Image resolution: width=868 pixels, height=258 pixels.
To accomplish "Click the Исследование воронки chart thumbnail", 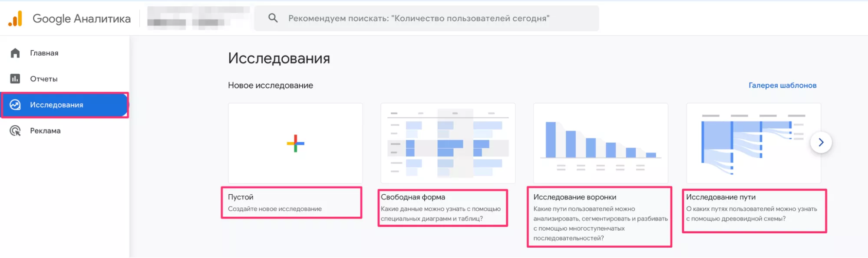I will pyautogui.click(x=601, y=143).
